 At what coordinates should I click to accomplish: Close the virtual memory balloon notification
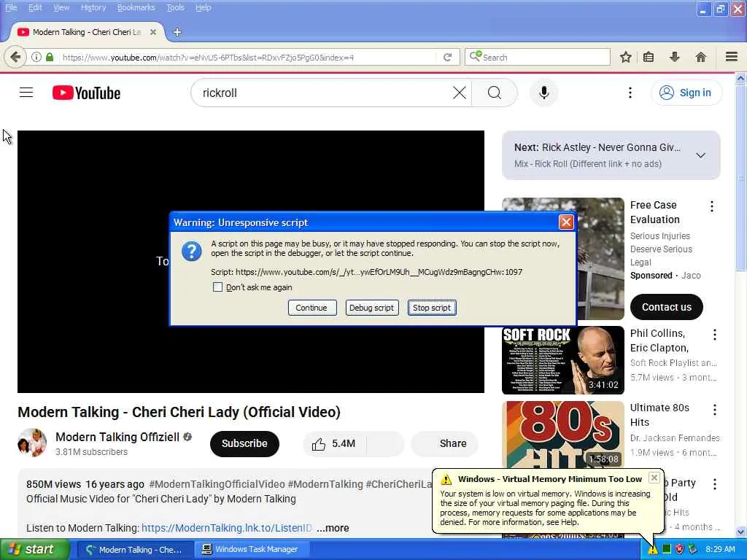click(654, 478)
